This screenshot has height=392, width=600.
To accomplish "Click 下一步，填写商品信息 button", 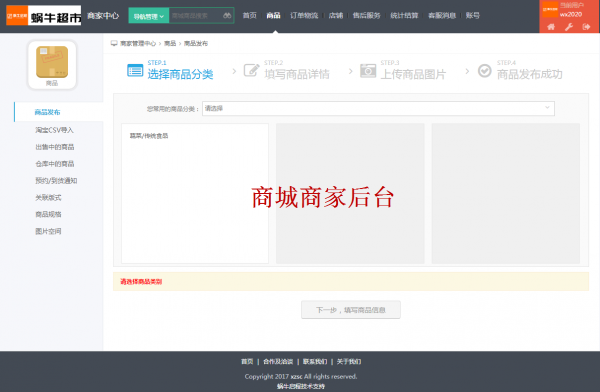I will [x=351, y=310].
